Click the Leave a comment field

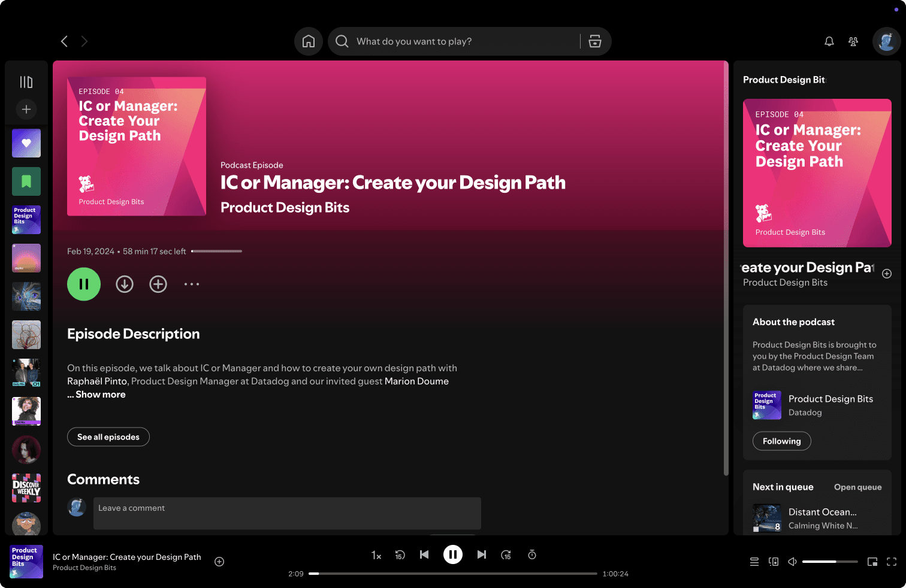tap(287, 513)
